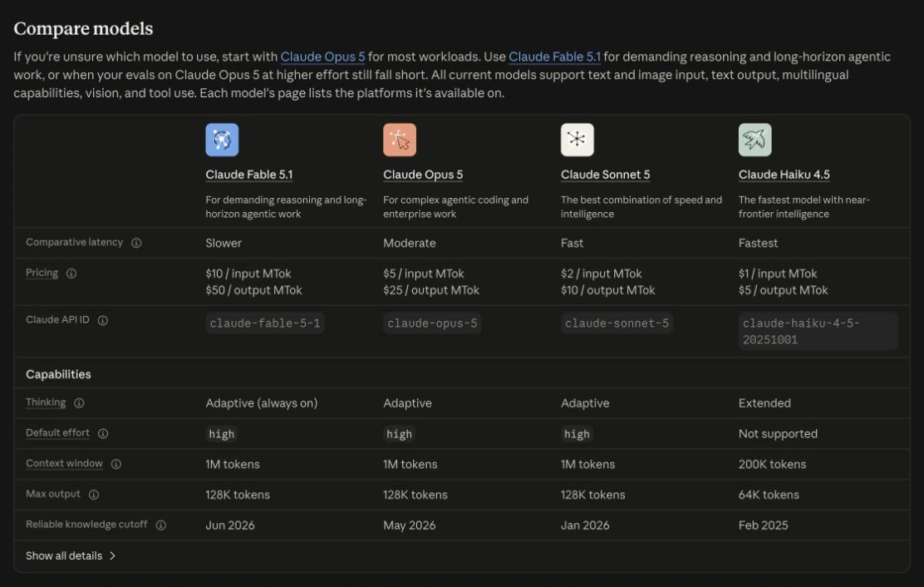Click the claude-haiku-4-5-20251001 API ID code
The image size is (924, 587).
point(818,331)
